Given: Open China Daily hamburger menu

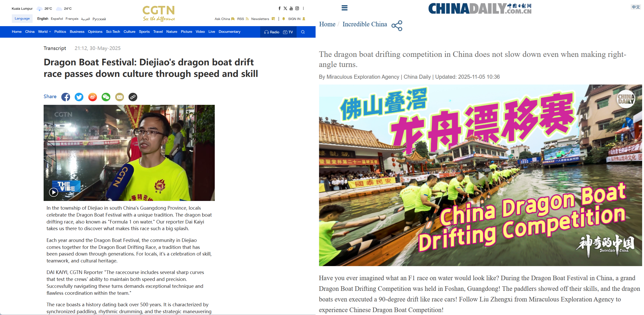Looking at the screenshot, I should click(x=344, y=8).
